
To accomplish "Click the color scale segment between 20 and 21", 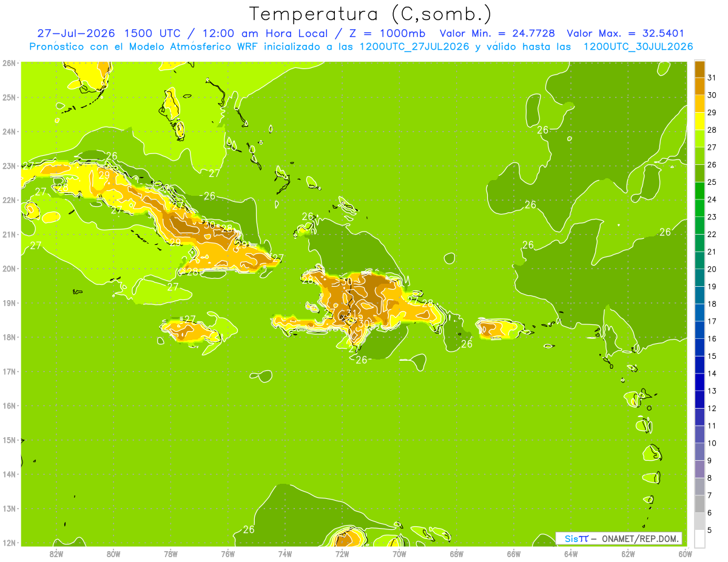I will [699, 260].
